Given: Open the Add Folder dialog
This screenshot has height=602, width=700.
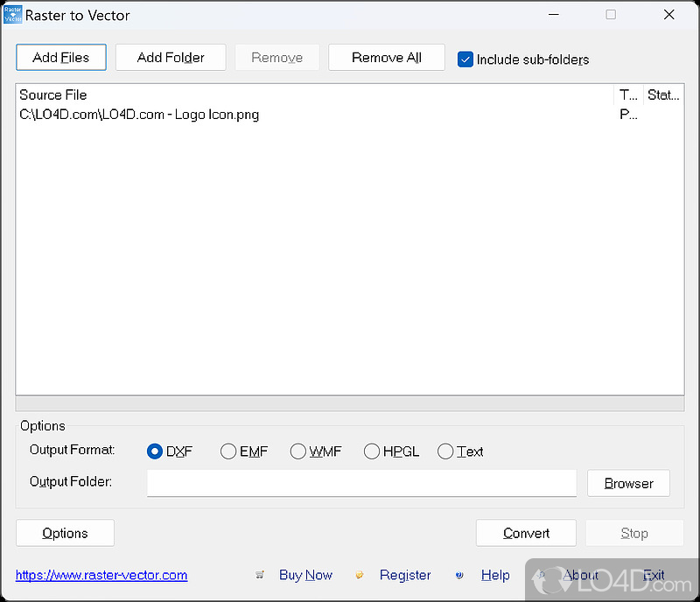Looking at the screenshot, I should pyautogui.click(x=171, y=57).
